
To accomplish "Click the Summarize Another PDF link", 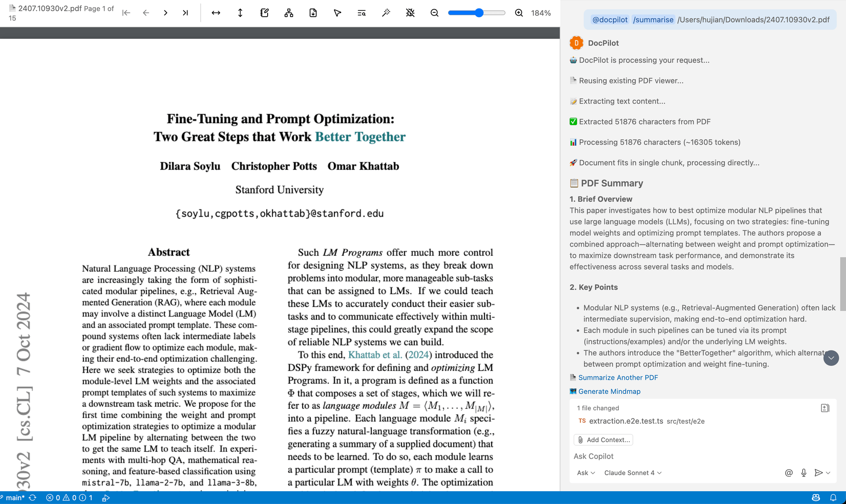I will (618, 377).
